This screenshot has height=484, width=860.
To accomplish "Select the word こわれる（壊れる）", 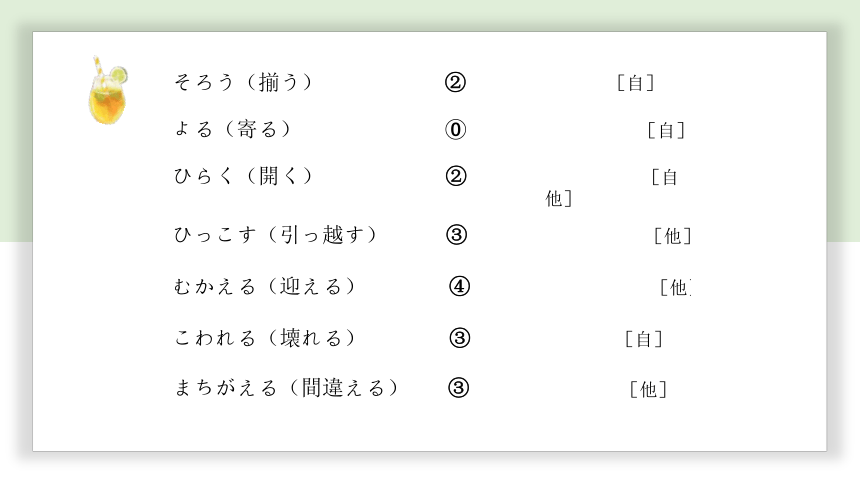I will tap(265, 337).
